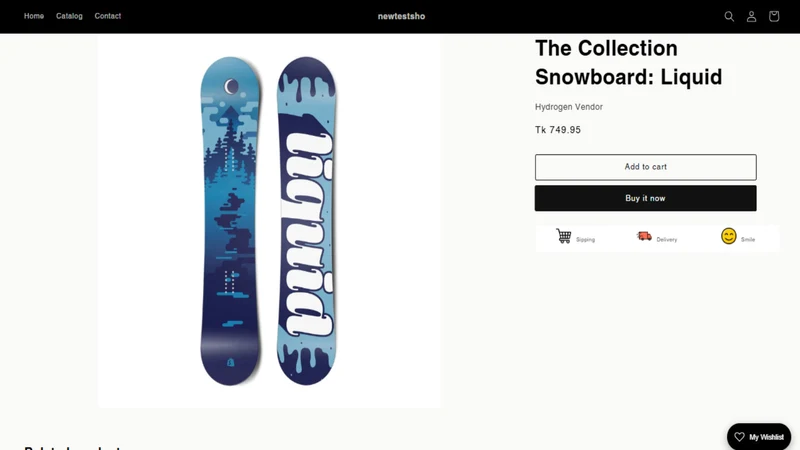Screen dimensions: 800x450
Task: Click the newtestsho store name
Action: click(401, 16)
